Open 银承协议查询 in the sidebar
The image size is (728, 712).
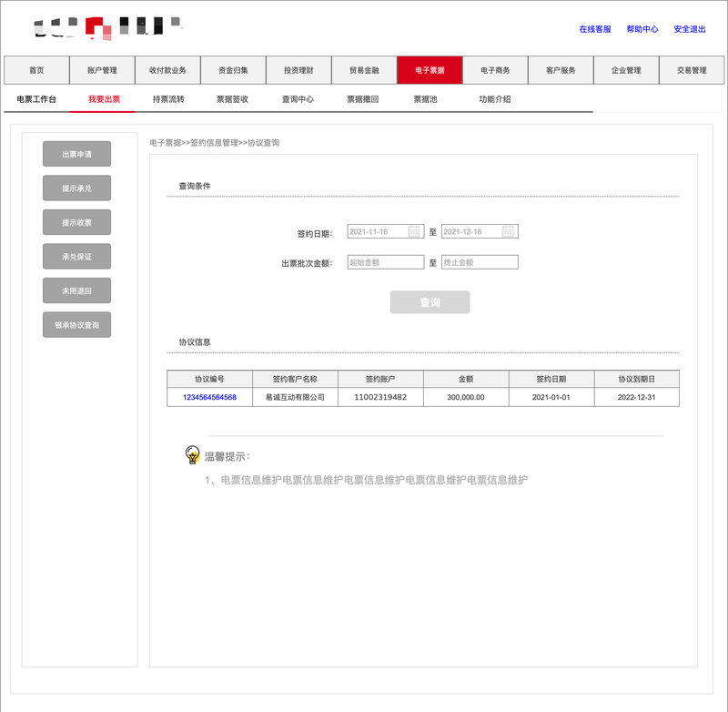[x=77, y=325]
